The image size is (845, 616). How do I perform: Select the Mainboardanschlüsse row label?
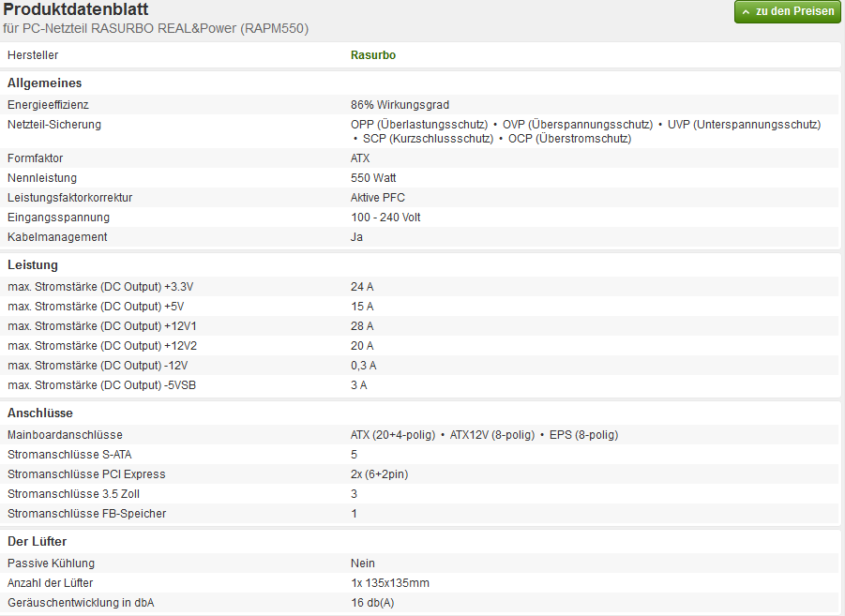(65, 435)
